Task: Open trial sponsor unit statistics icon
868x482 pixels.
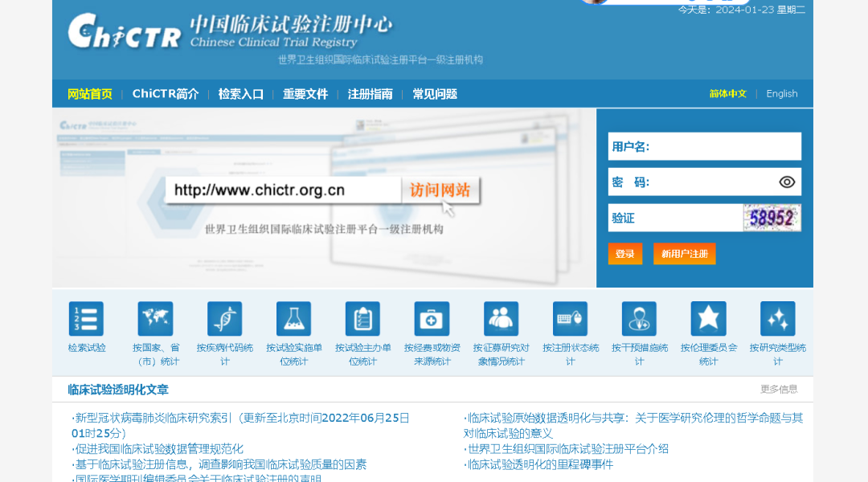Action: pos(362,318)
